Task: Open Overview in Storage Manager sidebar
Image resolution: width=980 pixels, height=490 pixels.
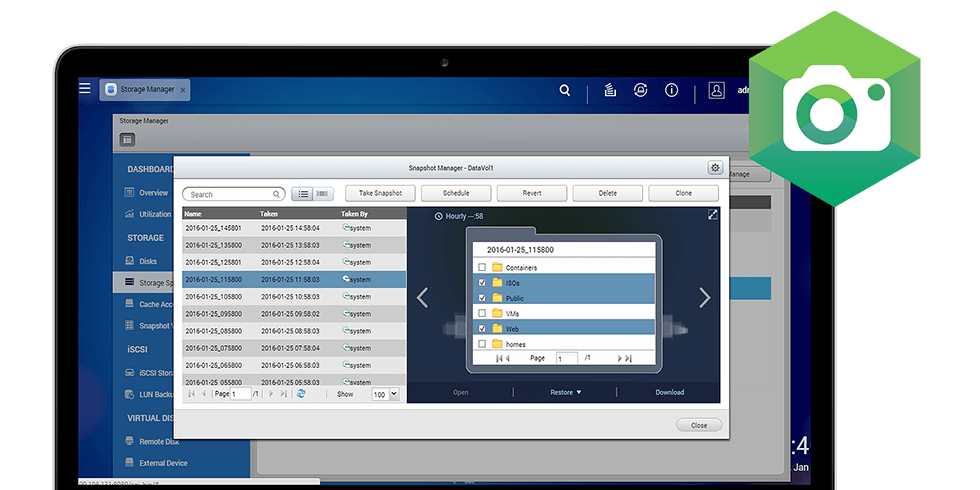Action: coord(146,192)
